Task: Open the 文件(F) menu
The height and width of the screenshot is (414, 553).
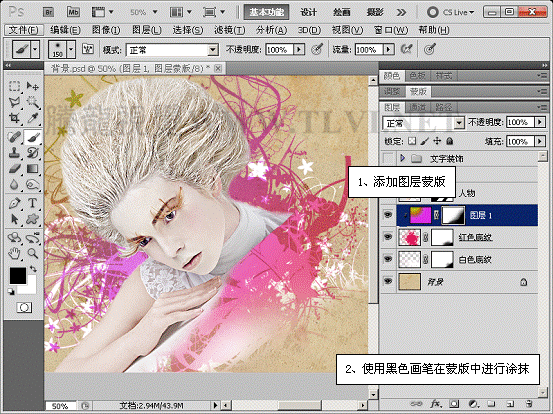Action: click(24, 30)
